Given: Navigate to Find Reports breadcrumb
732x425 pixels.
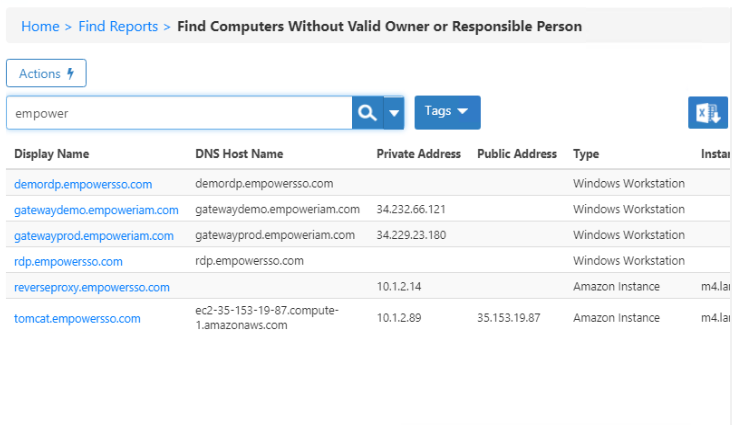Looking at the screenshot, I should pos(118,26).
